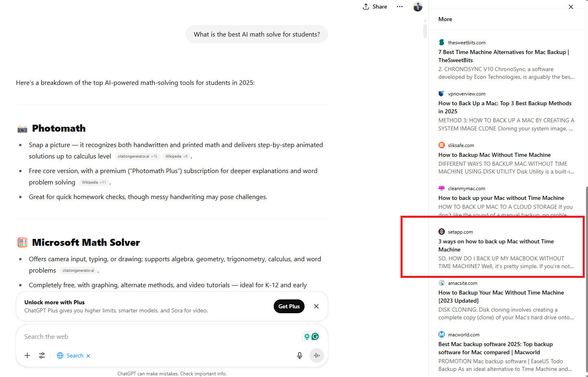Screen dimensions: 588x377
Task: Click the abacus emoji beside Microsoft Math Solver
Action: coord(22,243)
